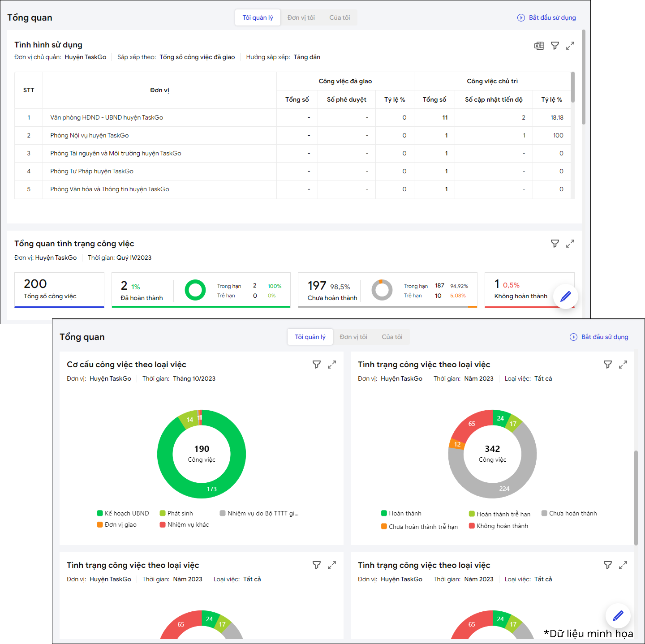Toggle Hoàn thành trễ hạn legend item
645x644 pixels.
pyautogui.click(x=500, y=514)
